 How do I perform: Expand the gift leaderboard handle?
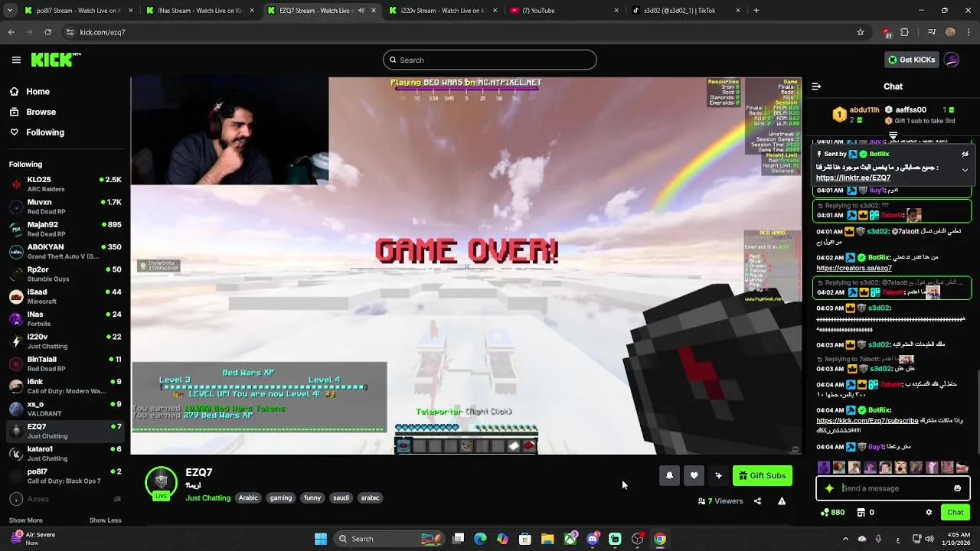click(x=893, y=135)
